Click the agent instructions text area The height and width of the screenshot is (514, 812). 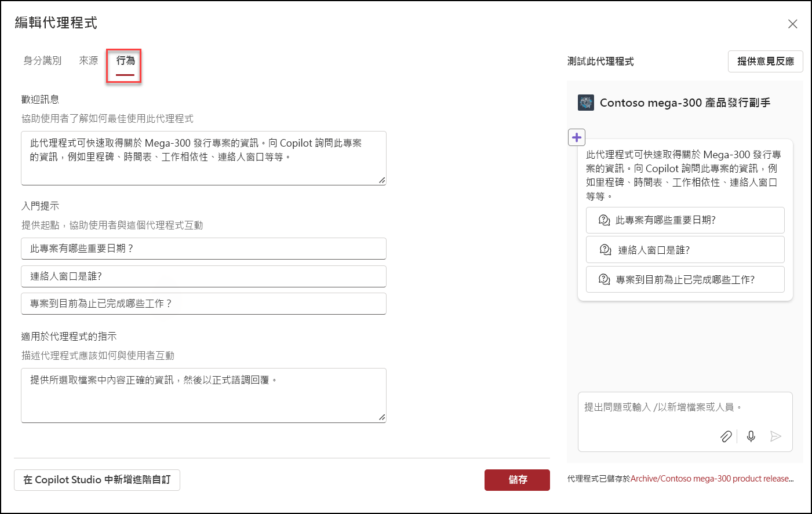(x=203, y=395)
